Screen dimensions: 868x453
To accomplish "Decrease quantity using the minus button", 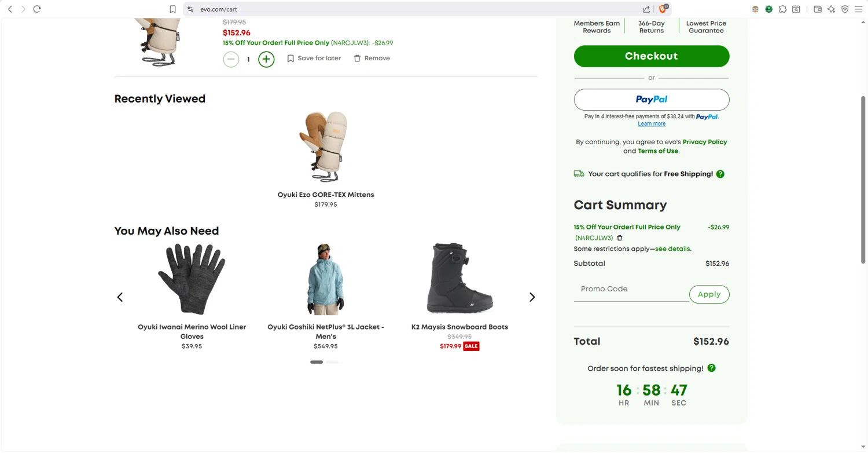I will coord(231,59).
